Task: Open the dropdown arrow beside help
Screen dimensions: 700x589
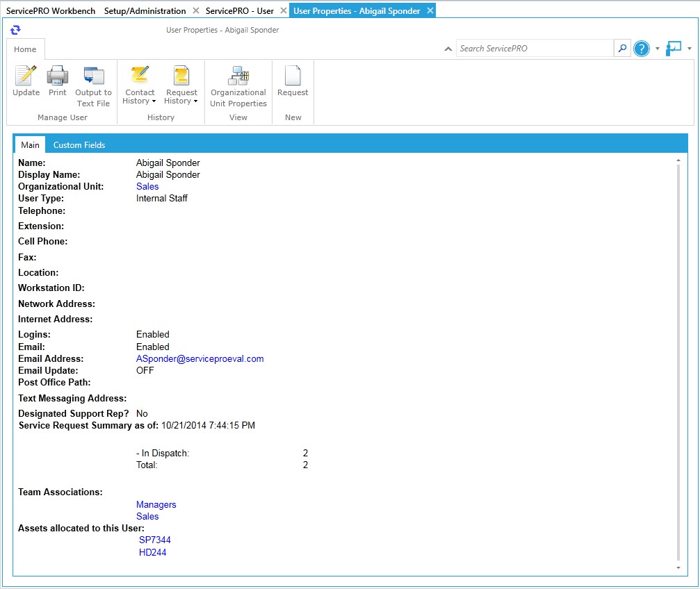Action: tap(657, 49)
